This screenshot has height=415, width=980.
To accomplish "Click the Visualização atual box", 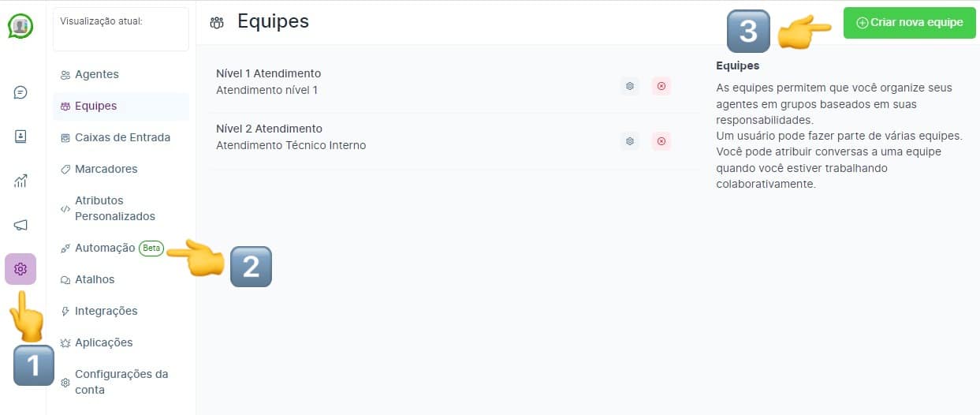I will (121, 29).
